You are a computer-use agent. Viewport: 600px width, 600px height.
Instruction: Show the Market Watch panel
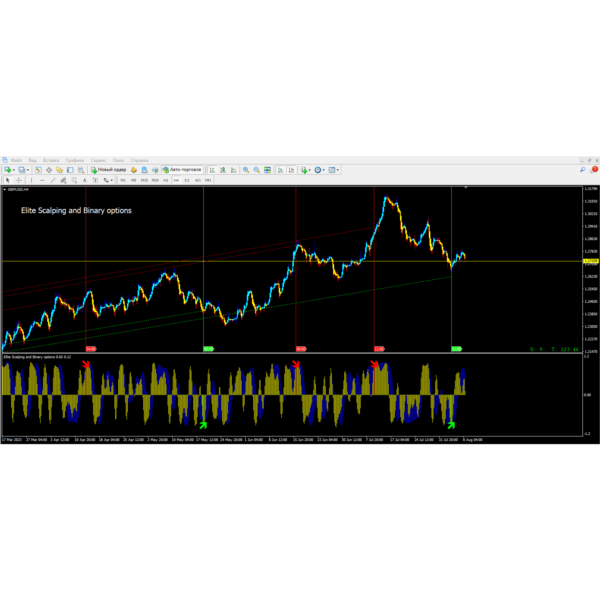(38, 170)
